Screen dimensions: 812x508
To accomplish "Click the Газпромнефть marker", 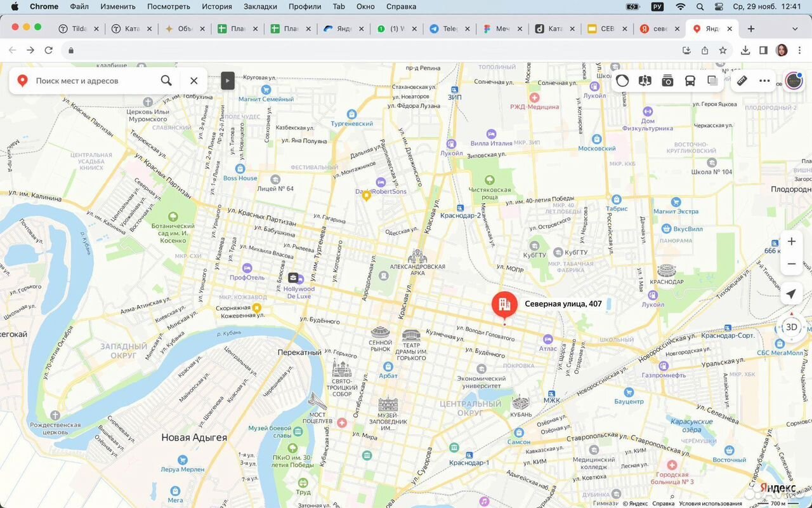I will coord(664,366).
